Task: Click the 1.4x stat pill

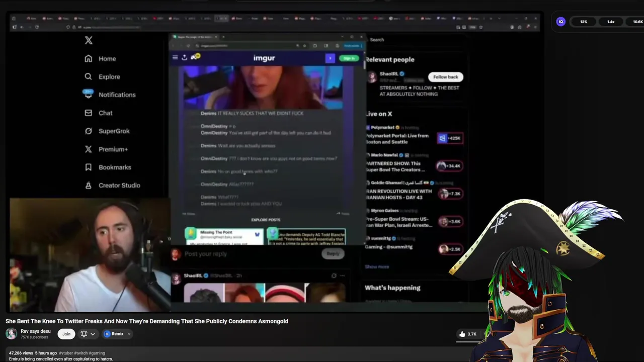Action: (x=611, y=22)
